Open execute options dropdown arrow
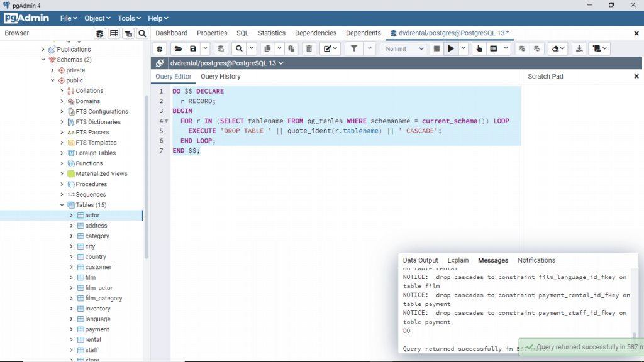 [x=464, y=49]
